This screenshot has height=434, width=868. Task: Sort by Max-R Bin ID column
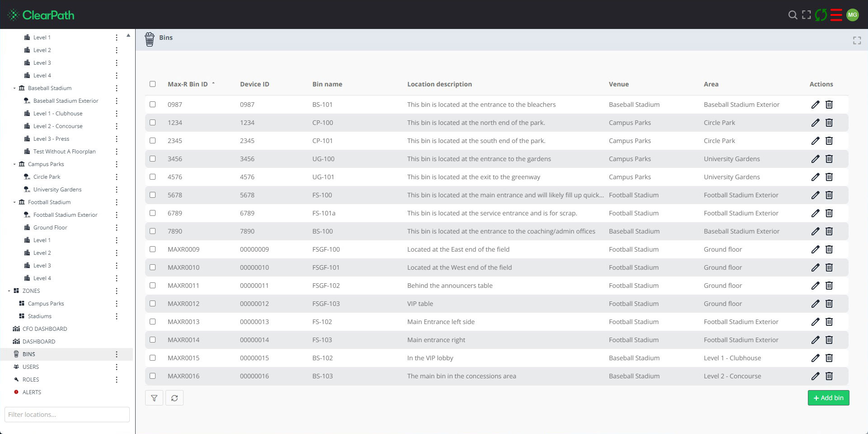[x=188, y=84]
